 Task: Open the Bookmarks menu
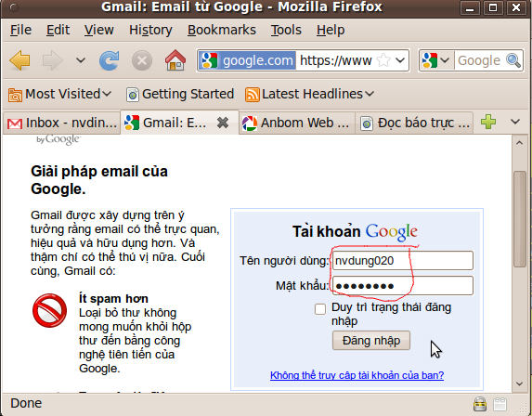tap(222, 30)
